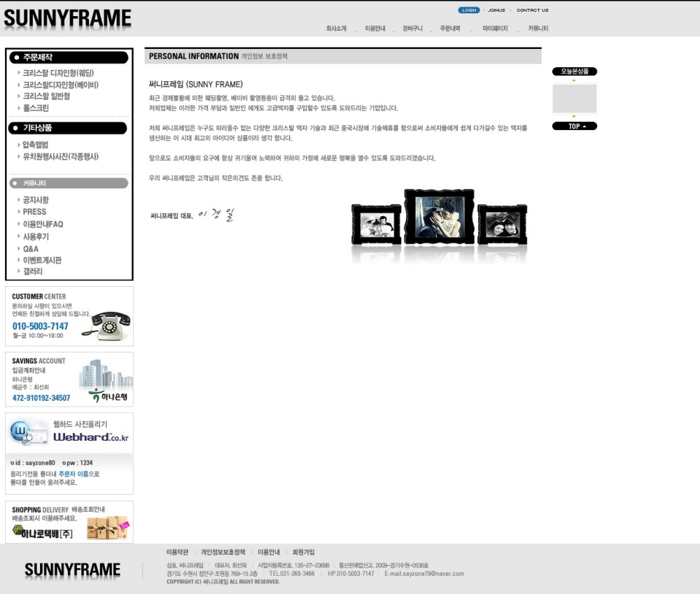Image resolution: width=700 pixels, height=594 pixels.
Task: Click the SUNNYFRAME logo in the header
Action: pos(67,17)
